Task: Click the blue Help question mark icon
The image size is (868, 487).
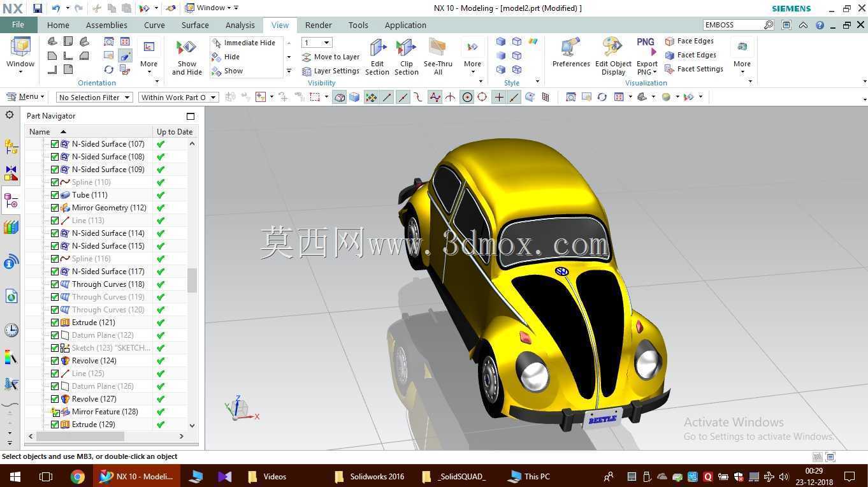Action: coord(820,25)
